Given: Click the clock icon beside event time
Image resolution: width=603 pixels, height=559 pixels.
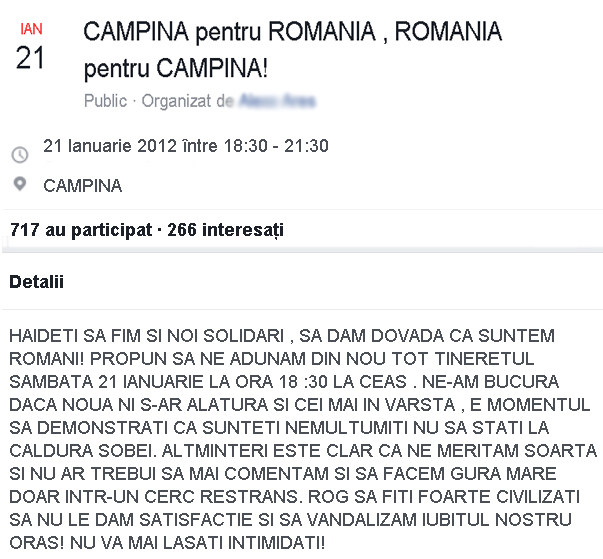Looking at the screenshot, I should pos(19,155).
